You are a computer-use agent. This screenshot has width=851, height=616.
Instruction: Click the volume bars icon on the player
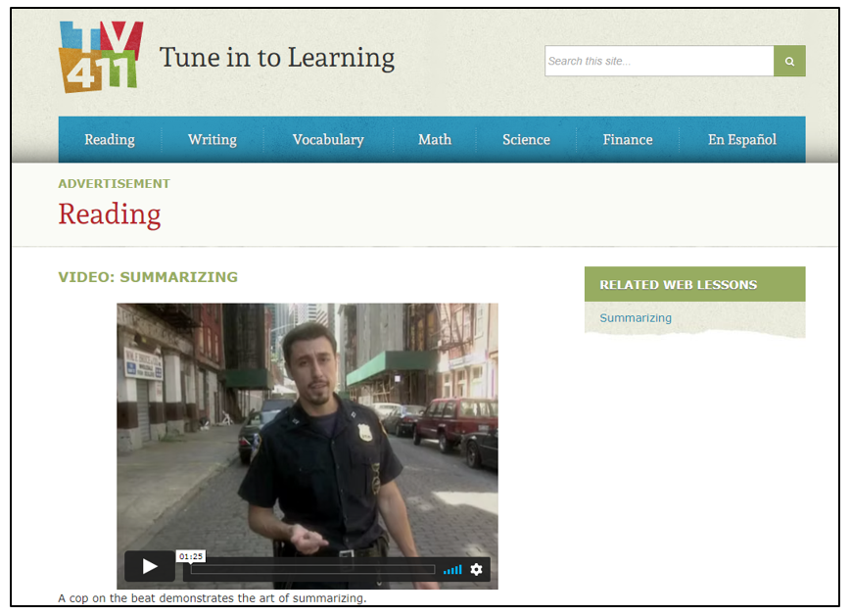pyautogui.click(x=451, y=568)
